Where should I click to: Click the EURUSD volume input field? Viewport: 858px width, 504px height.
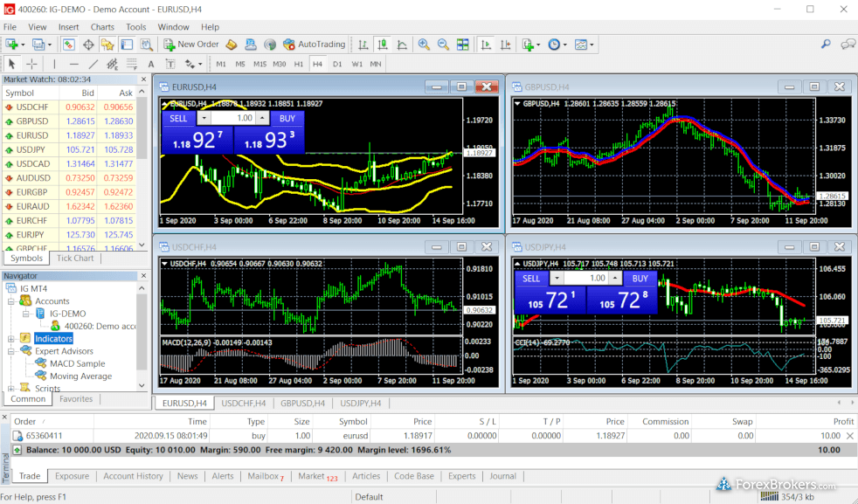coord(233,118)
